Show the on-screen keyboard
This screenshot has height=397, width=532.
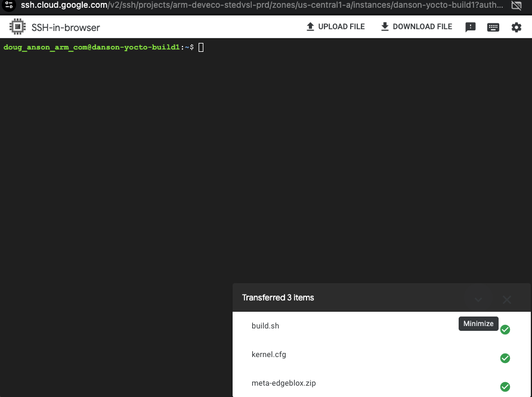pyautogui.click(x=493, y=27)
